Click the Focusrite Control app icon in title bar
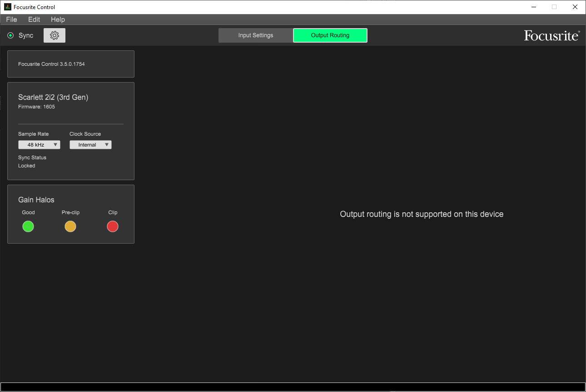 (x=7, y=7)
